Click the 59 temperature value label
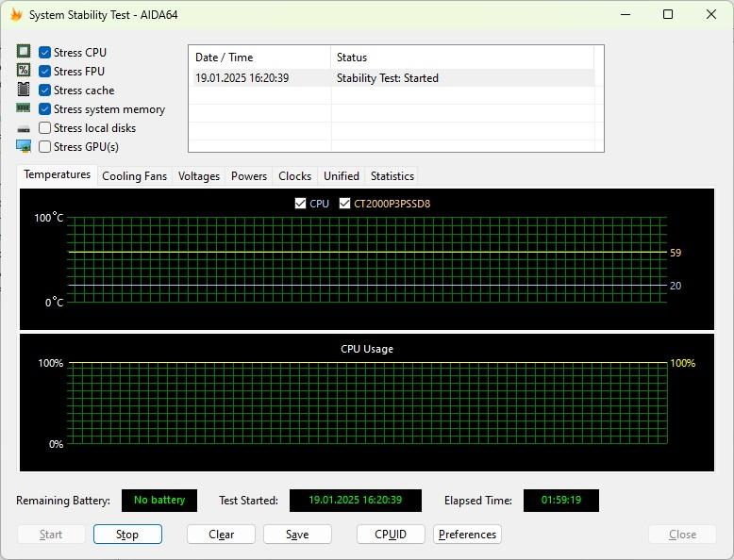734x560 pixels. click(x=676, y=253)
